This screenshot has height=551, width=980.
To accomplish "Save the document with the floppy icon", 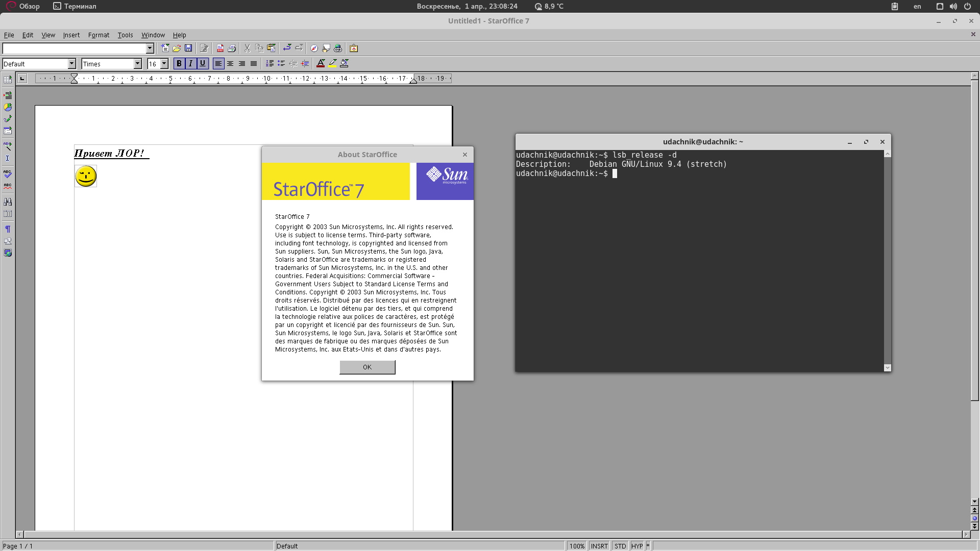I will click(188, 48).
